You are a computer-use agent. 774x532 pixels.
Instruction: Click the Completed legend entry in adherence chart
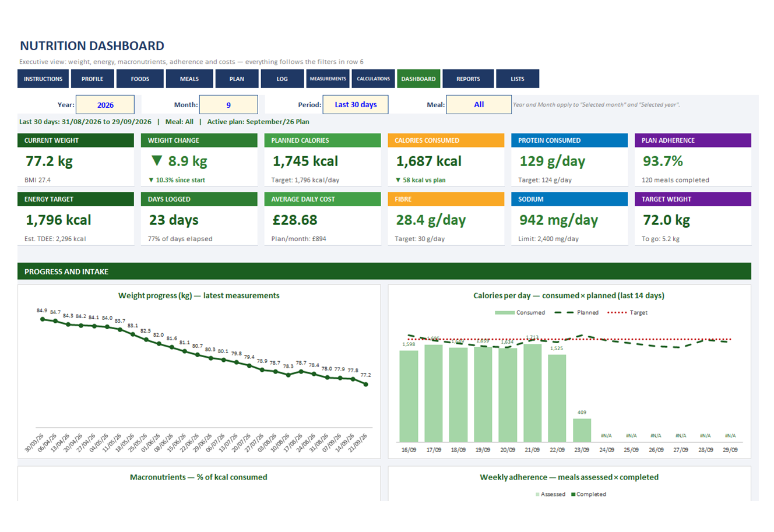(589, 494)
